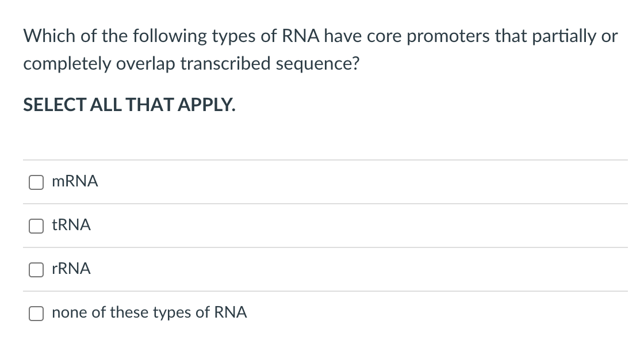This screenshot has width=644, height=351.
Task: Click the rRNA answer label text
Action: point(71,269)
